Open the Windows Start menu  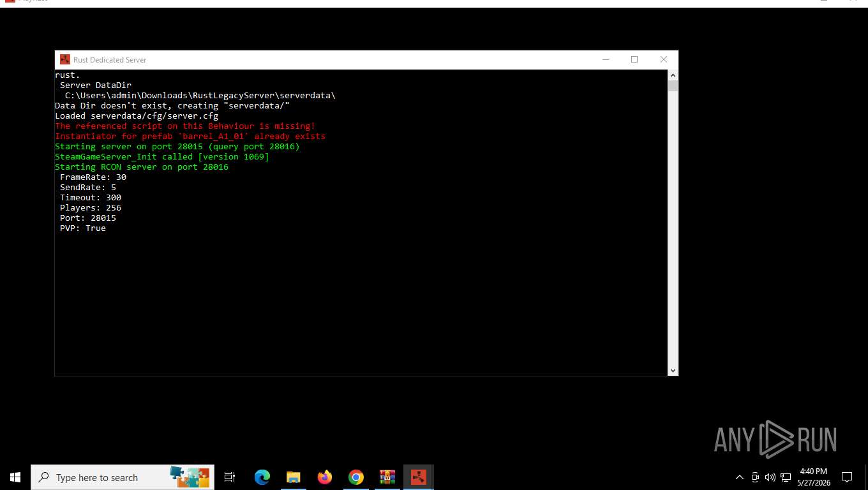[x=15, y=477]
